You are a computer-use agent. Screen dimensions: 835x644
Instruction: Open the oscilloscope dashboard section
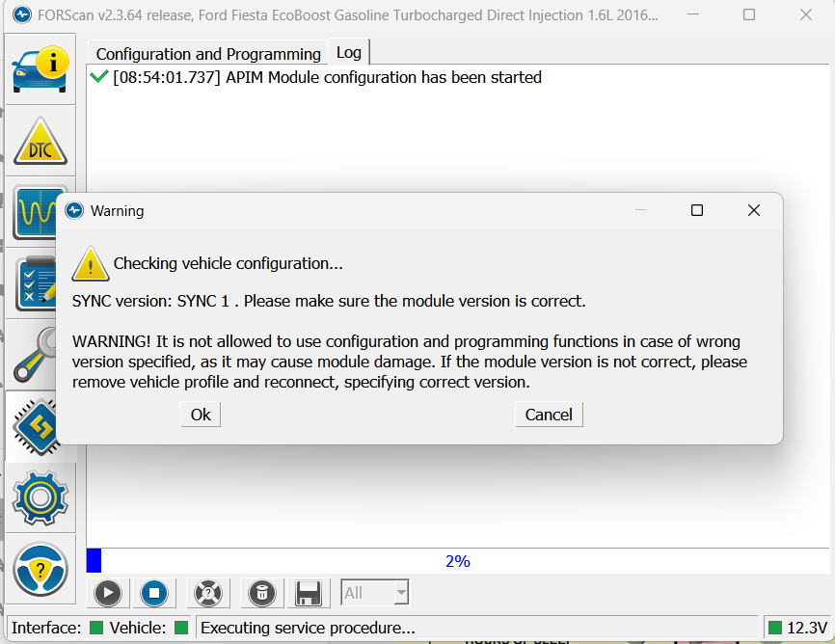[35, 212]
